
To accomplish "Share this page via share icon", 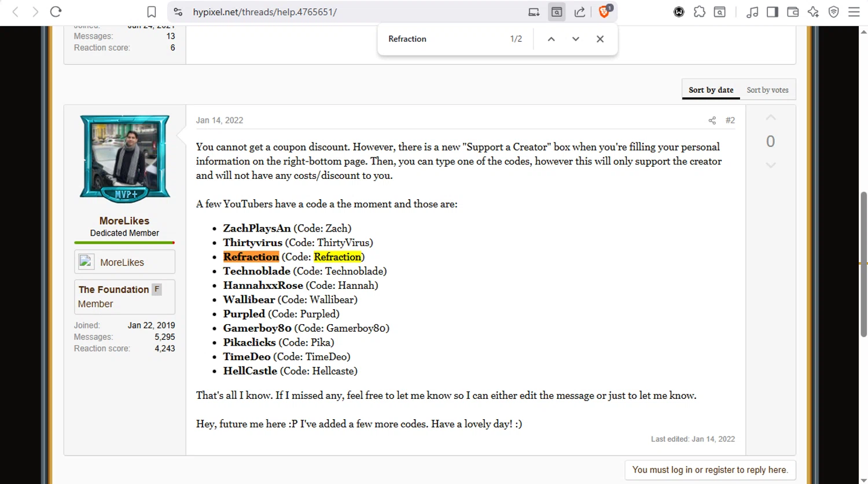I will point(579,12).
